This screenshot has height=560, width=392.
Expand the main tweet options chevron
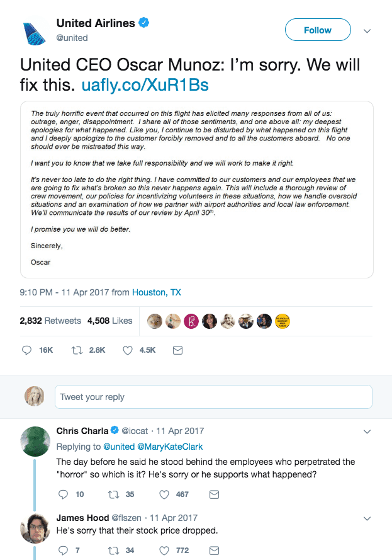[x=367, y=31]
